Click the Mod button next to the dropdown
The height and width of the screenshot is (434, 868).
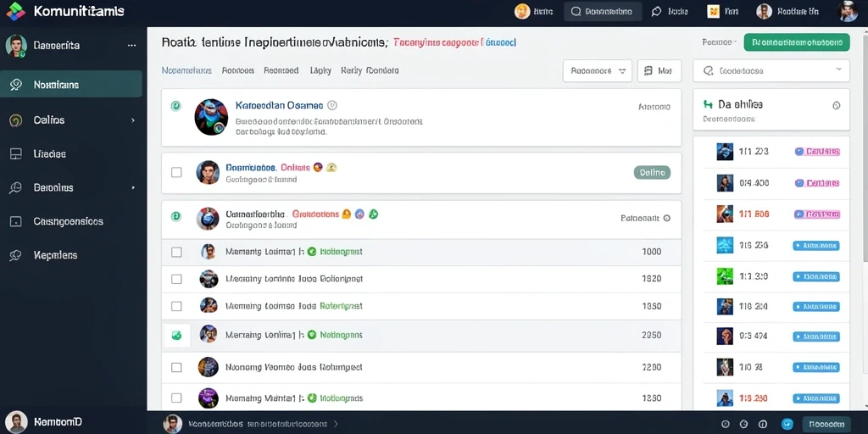click(659, 71)
